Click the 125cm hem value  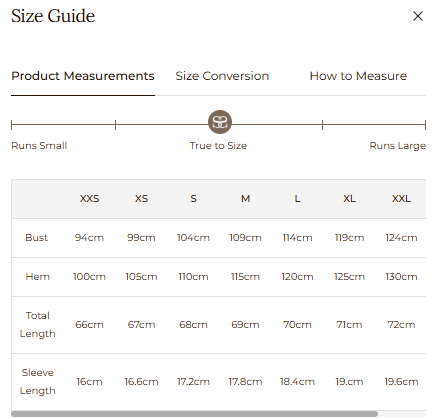click(x=349, y=277)
